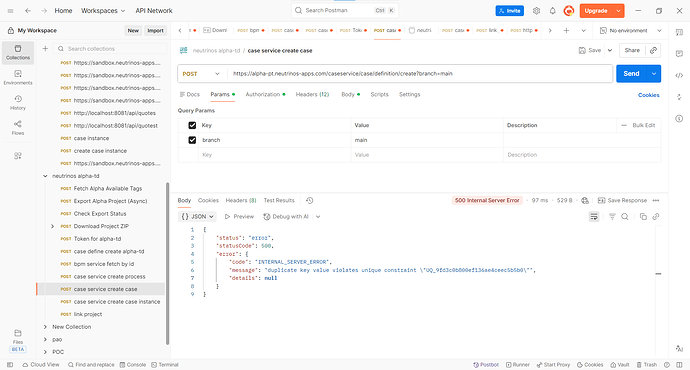This screenshot has width=690, height=370.
Task: Click the request URL field
Action: tap(420, 74)
